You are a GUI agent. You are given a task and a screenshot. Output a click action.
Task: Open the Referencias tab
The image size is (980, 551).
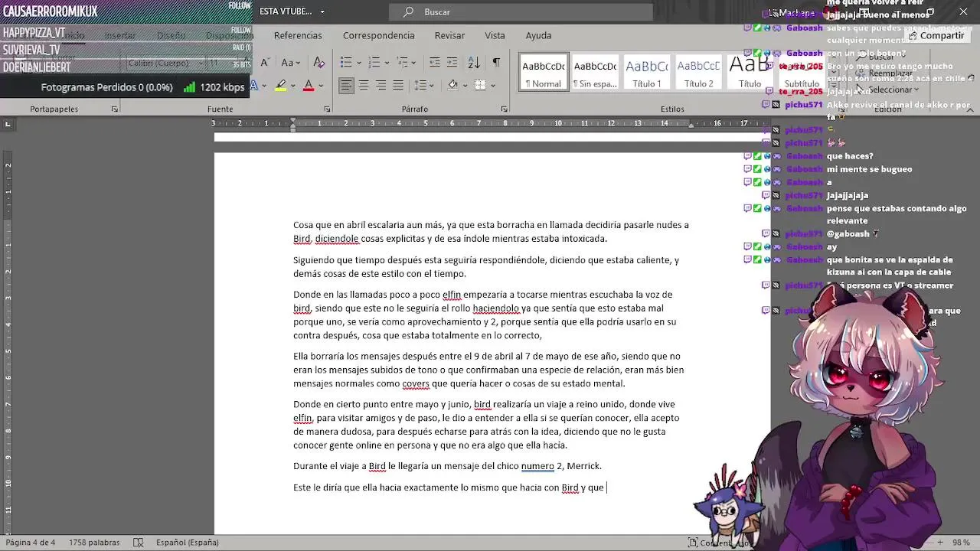(298, 35)
